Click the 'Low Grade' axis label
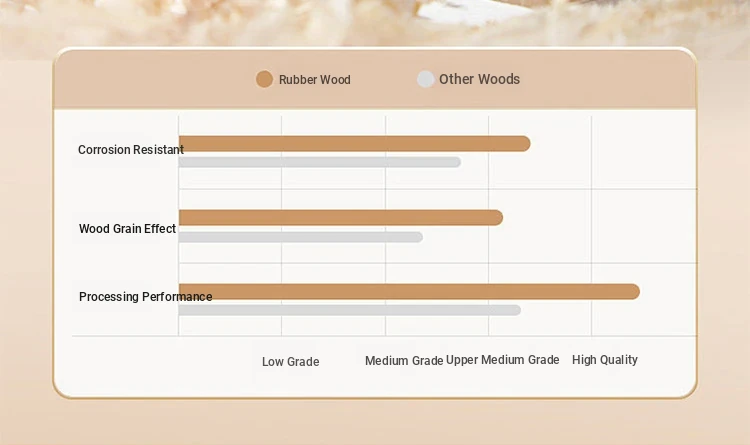This screenshot has width=750, height=445. pyautogui.click(x=290, y=362)
